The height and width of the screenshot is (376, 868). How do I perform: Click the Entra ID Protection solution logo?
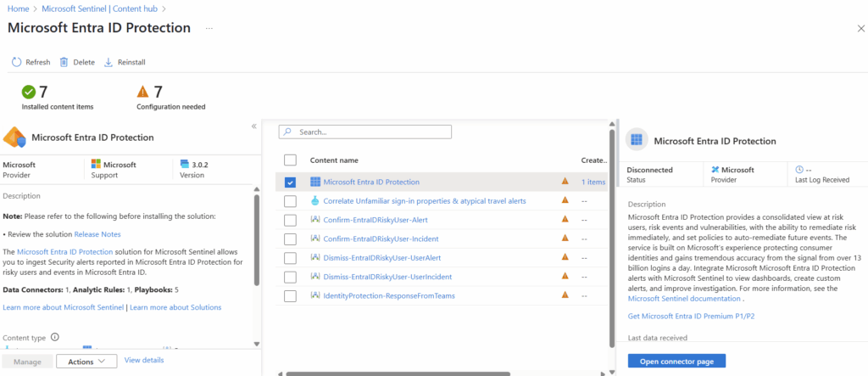click(14, 137)
